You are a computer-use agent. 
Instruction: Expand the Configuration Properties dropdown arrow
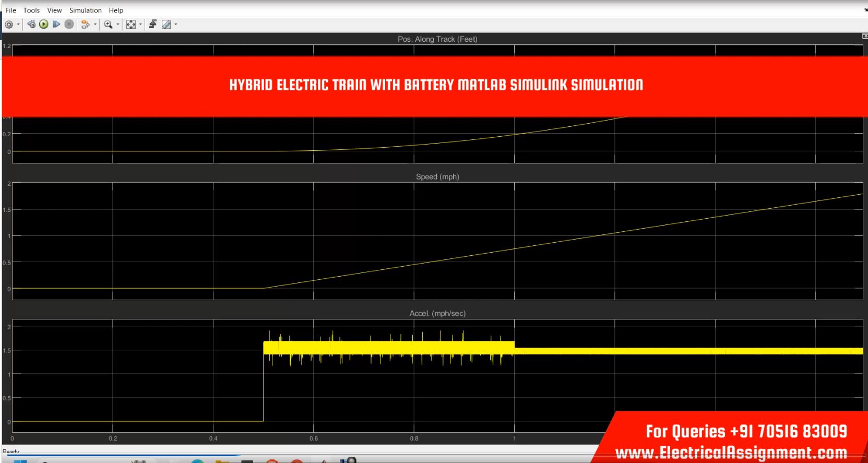[18, 25]
